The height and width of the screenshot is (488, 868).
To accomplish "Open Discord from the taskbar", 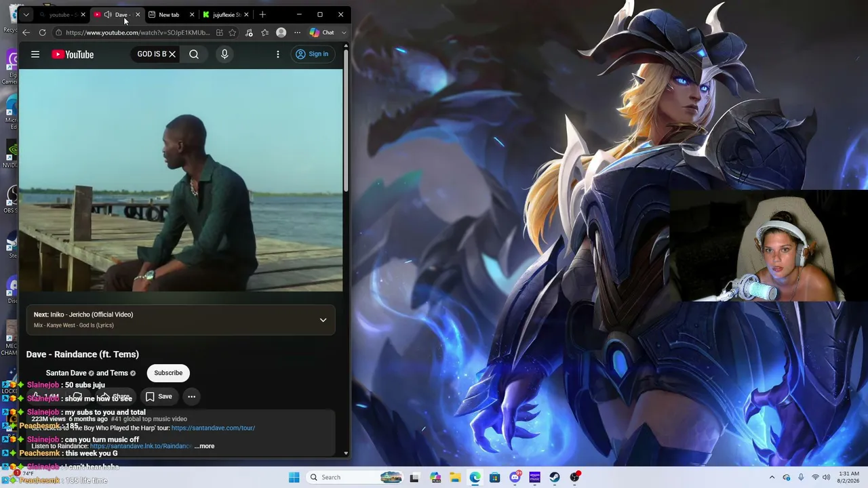I will point(515,477).
